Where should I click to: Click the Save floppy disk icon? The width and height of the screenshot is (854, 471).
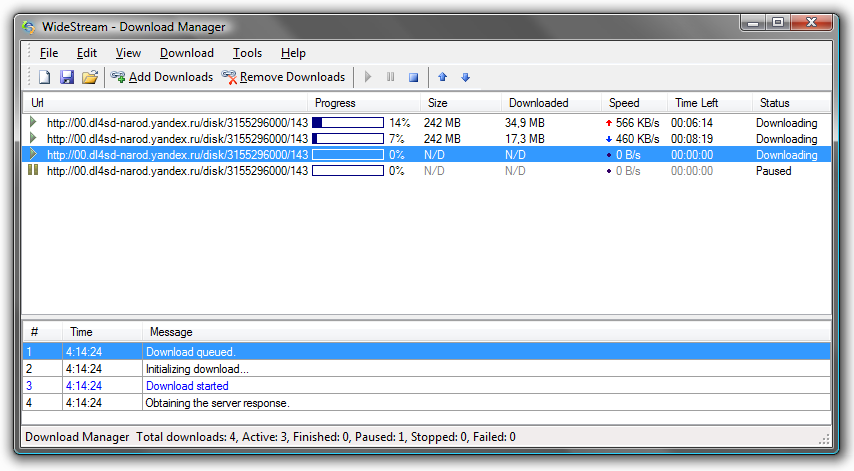67,77
